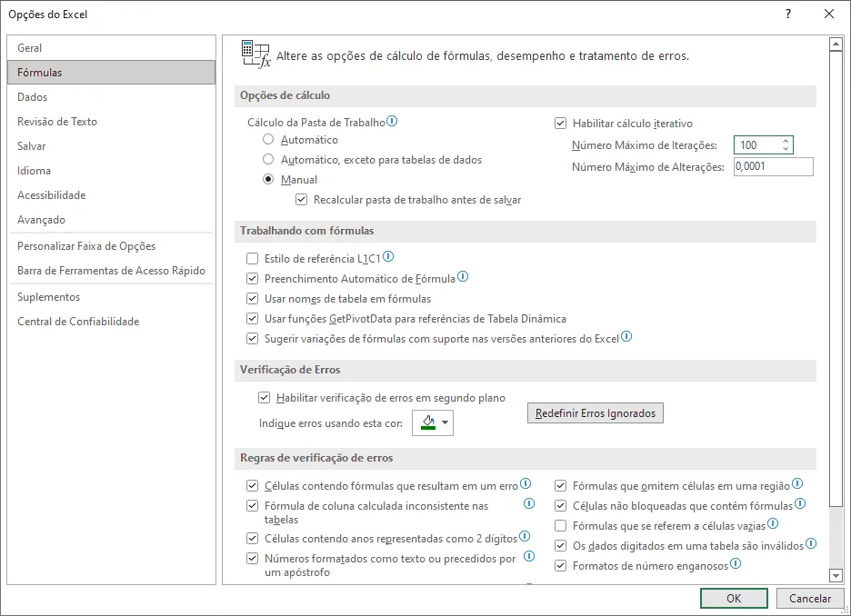Click the formulas fx header icon
This screenshot has height=616, width=851.
click(255, 55)
